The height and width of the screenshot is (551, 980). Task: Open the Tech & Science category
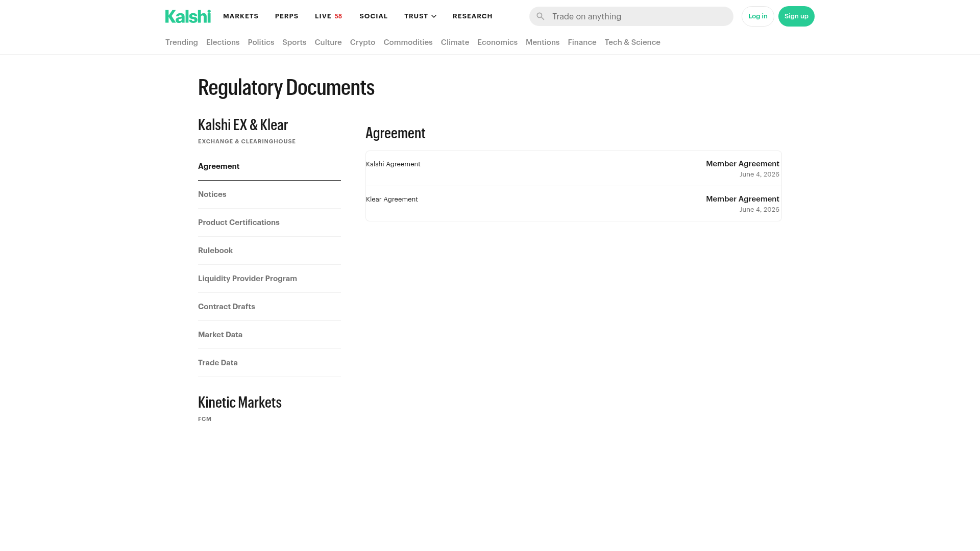(x=632, y=42)
